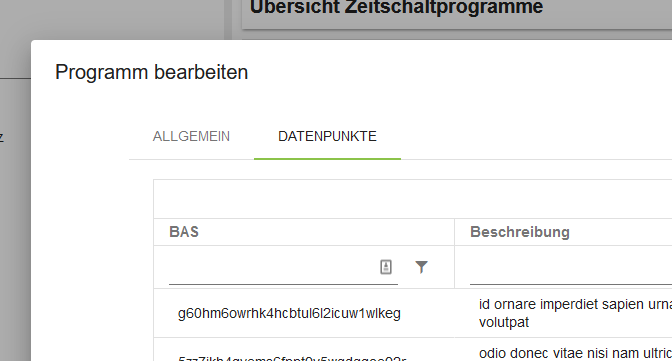Click the 'Programm bearbeiten' dialog title

tap(151, 72)
